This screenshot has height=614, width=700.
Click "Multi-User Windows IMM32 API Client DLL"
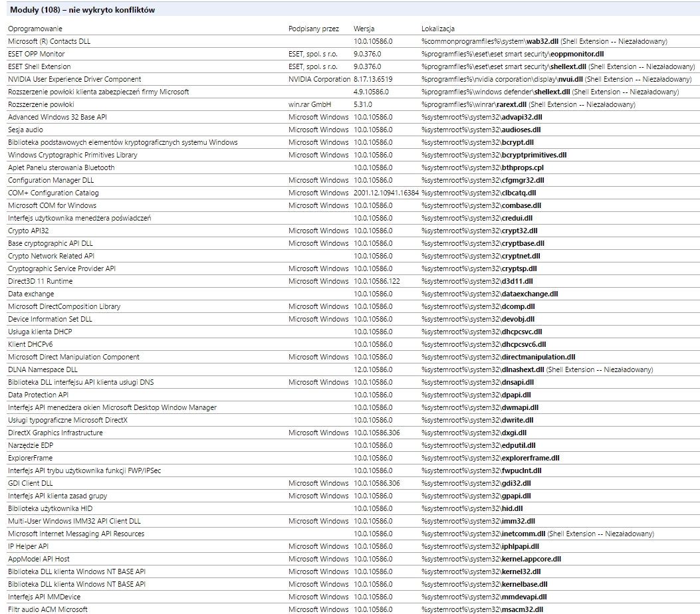click(74, 521)
